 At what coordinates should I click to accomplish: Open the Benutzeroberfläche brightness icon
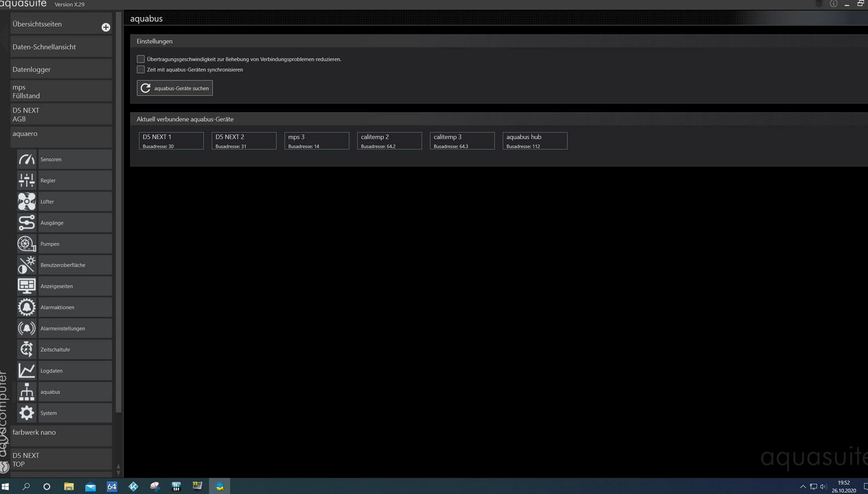tap(27, 265)
